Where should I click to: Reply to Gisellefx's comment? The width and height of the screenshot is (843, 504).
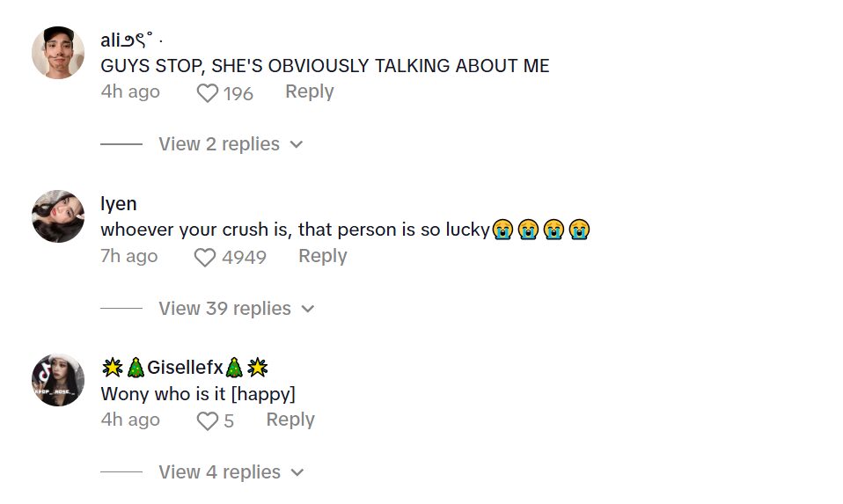click(290, 420)
